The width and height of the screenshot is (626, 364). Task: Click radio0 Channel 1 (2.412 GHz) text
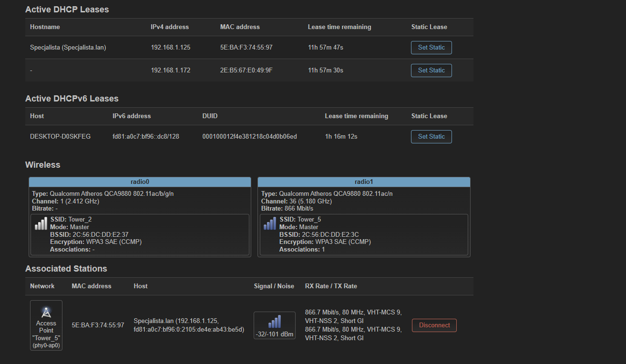tap(66, 202)
